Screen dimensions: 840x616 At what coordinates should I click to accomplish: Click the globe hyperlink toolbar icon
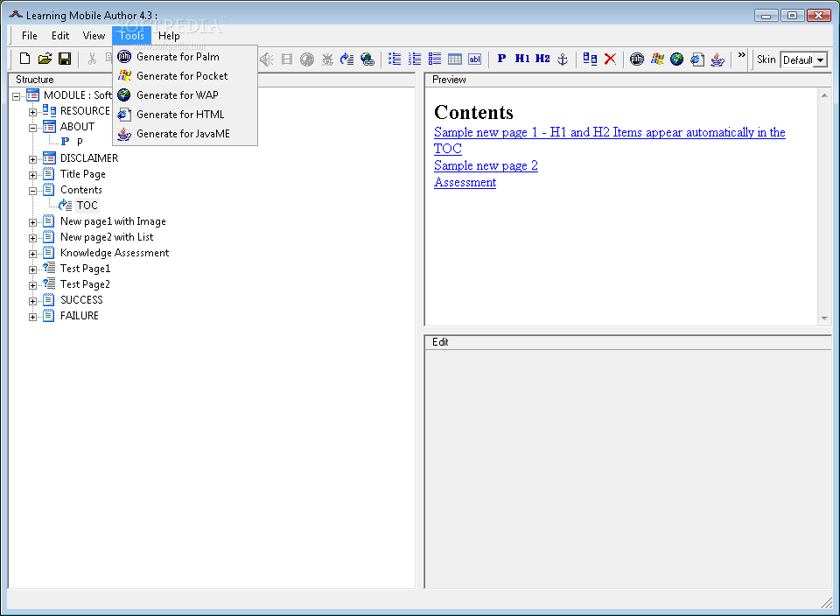[367, 59]
